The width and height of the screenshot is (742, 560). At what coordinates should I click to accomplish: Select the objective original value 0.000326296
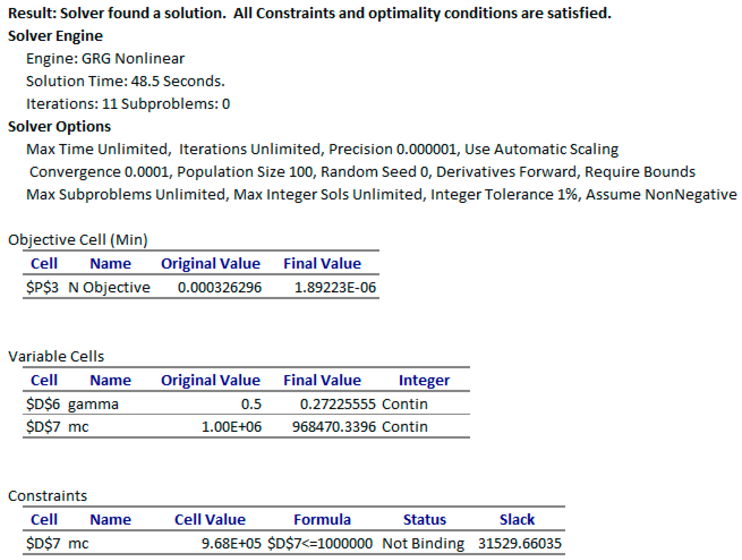(219, 287)
